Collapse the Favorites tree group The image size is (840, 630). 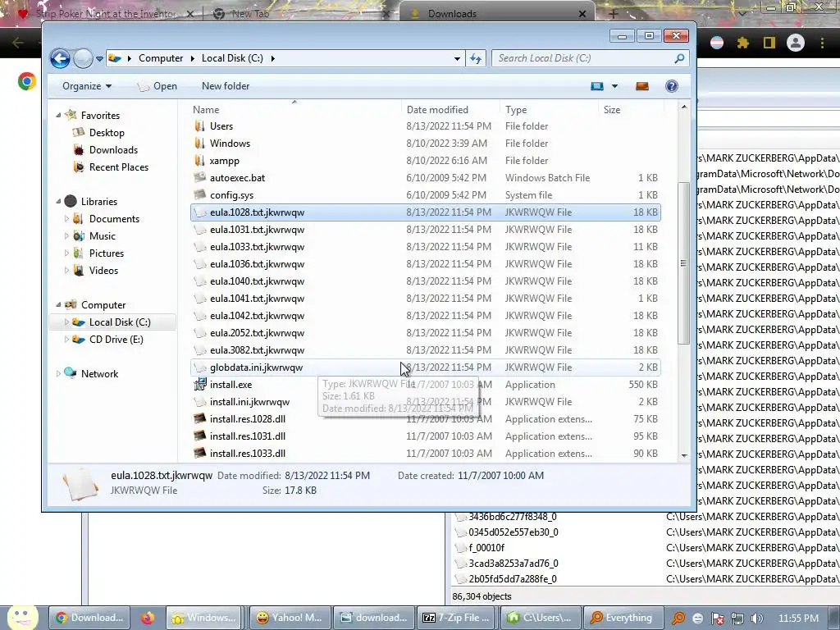58,115
